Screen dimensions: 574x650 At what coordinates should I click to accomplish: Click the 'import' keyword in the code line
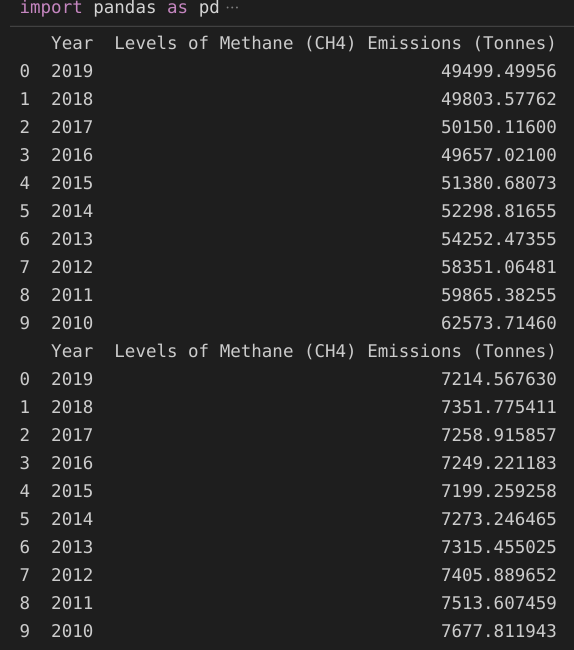pos(51,7)
